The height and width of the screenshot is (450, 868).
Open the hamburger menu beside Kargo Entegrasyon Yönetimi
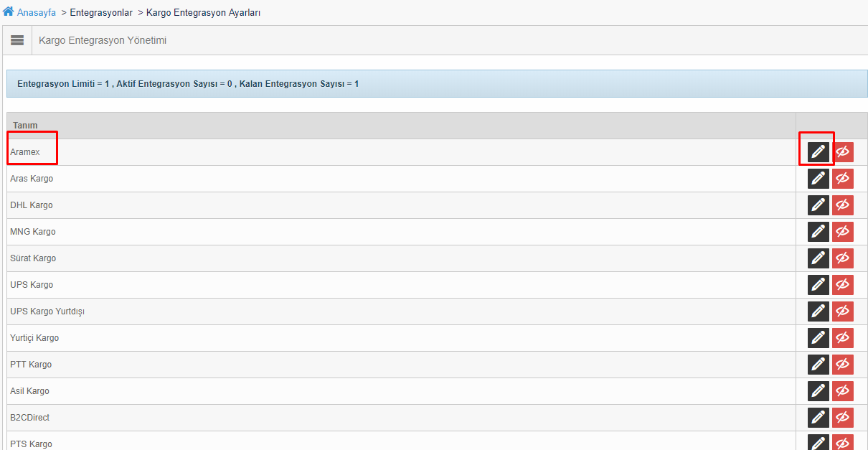[x=17, y=40]
